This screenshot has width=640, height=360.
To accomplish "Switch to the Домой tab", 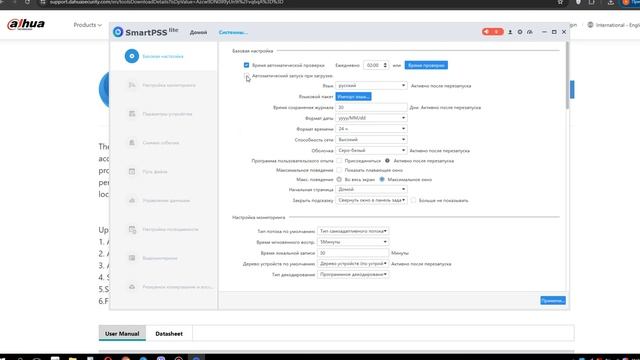I will coord(198,32).
